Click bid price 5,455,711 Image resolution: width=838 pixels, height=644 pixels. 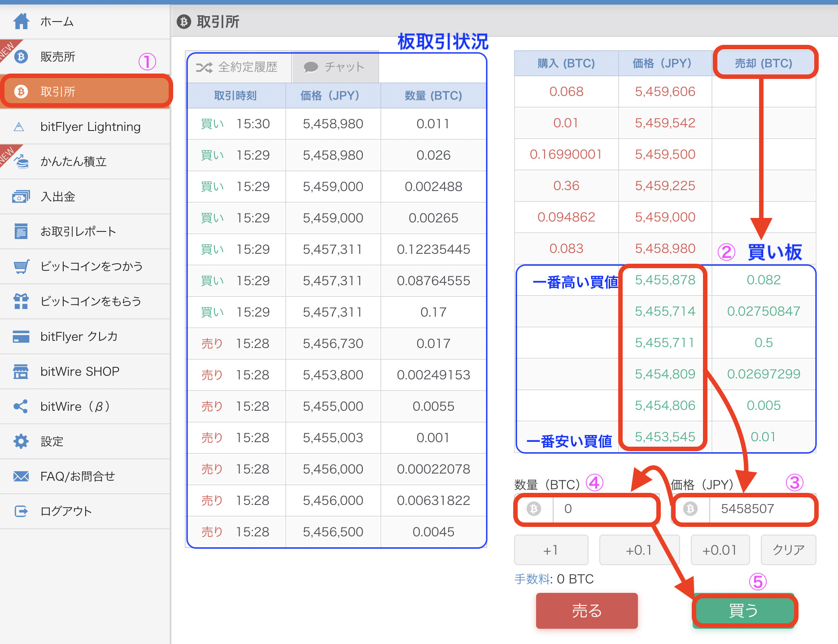click(665, 343)
